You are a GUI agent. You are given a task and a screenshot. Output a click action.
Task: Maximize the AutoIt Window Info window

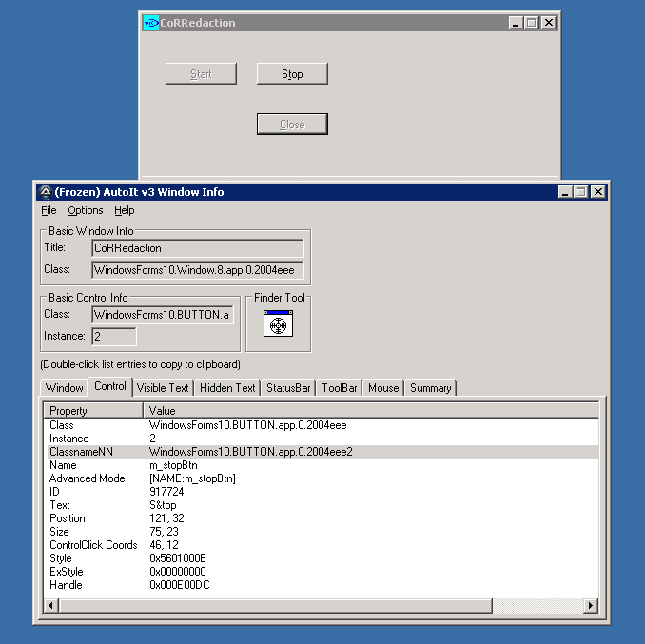click(581, 192)
